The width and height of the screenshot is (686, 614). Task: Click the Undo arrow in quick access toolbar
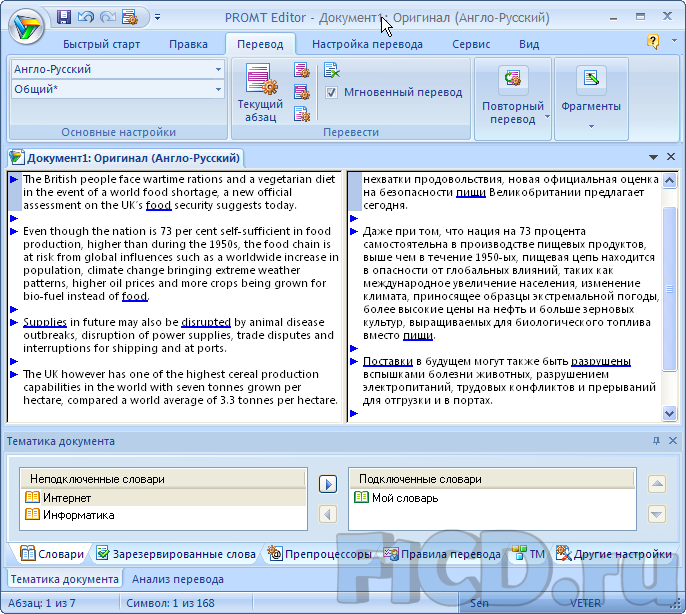(86, 17)
